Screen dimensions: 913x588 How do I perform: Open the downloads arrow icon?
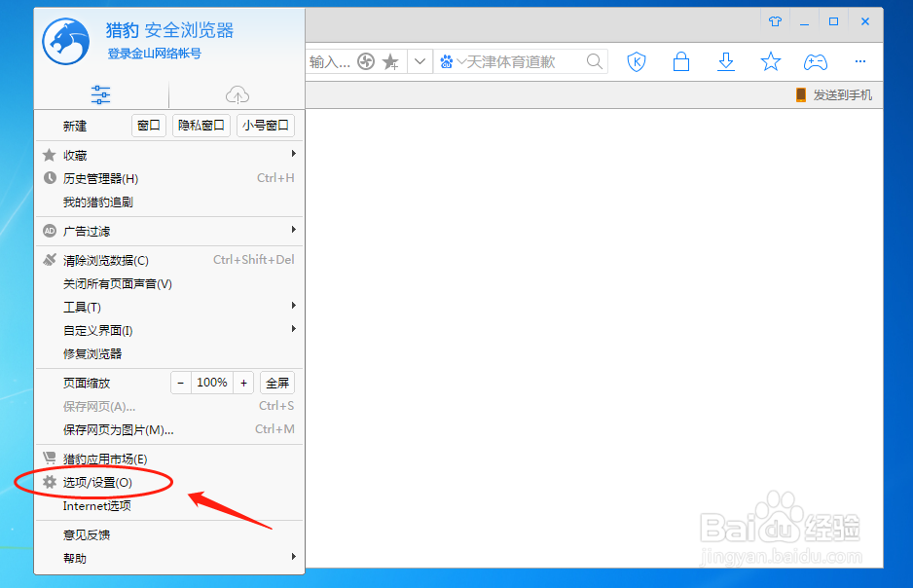pyautogui.click(x=726, y=61)
